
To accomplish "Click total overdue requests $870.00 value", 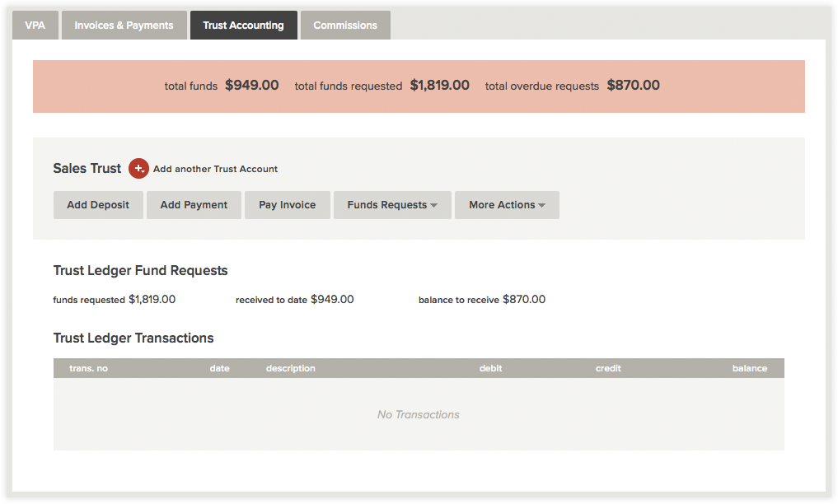I will pyautogui.click(x=634, y=86).
